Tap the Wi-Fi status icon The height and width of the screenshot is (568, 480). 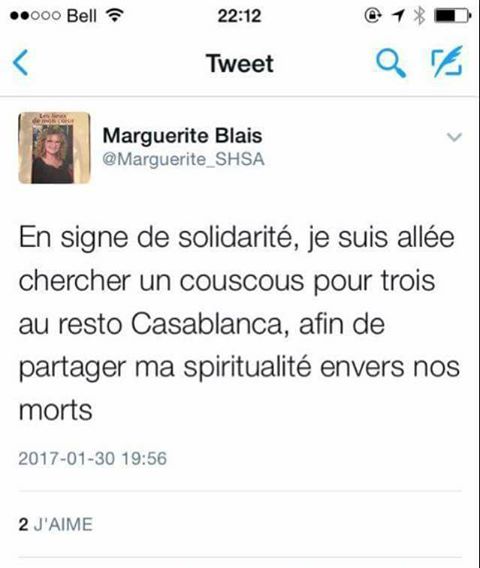114,16
